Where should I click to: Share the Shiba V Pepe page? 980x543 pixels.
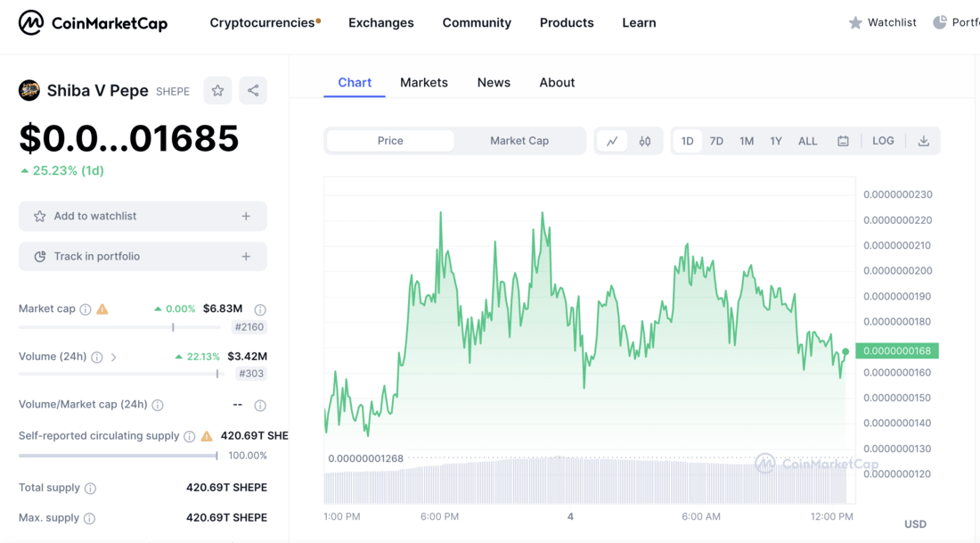pyautogui.click(x=253, y=91)
